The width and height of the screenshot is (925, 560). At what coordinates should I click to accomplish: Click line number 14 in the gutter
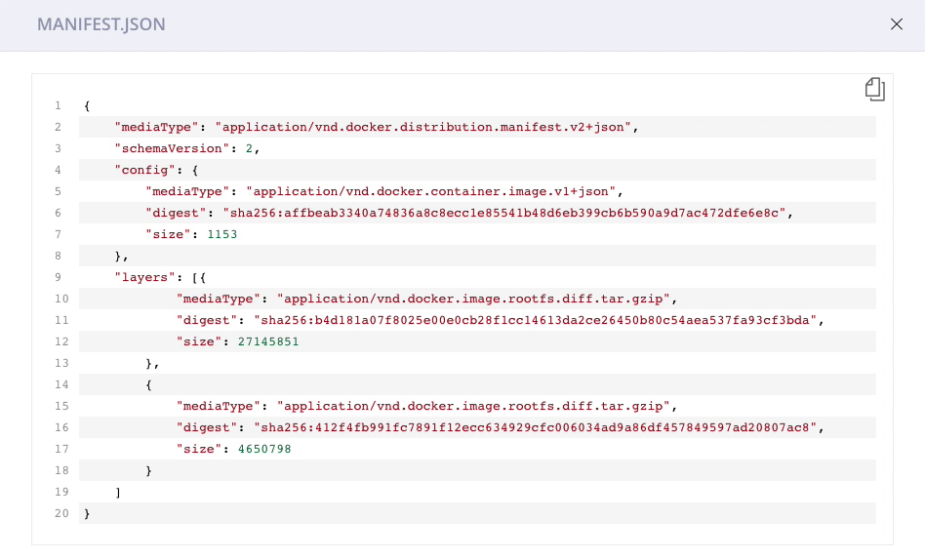pyautogui.click(x=59, y=384)
